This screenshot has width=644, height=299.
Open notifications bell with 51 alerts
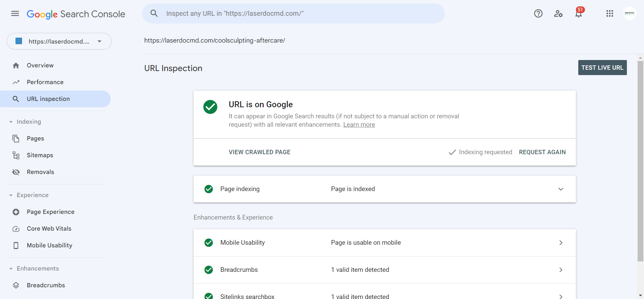579,13
